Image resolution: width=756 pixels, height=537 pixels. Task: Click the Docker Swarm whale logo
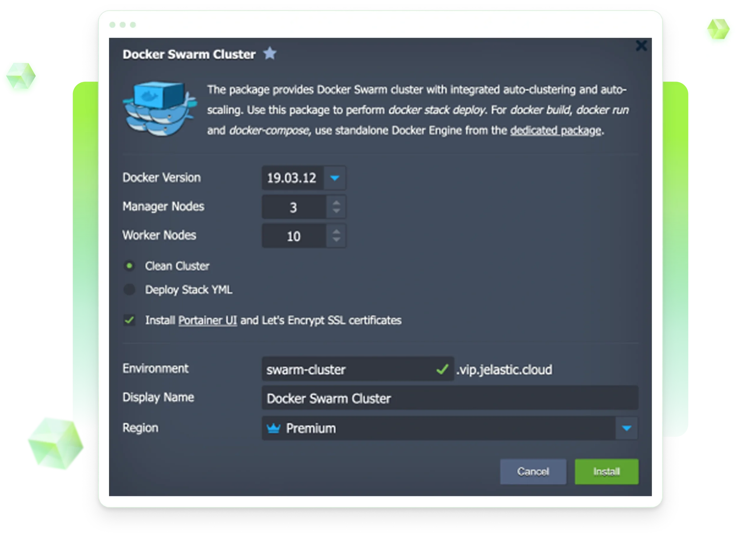click(x=159, y=109)
